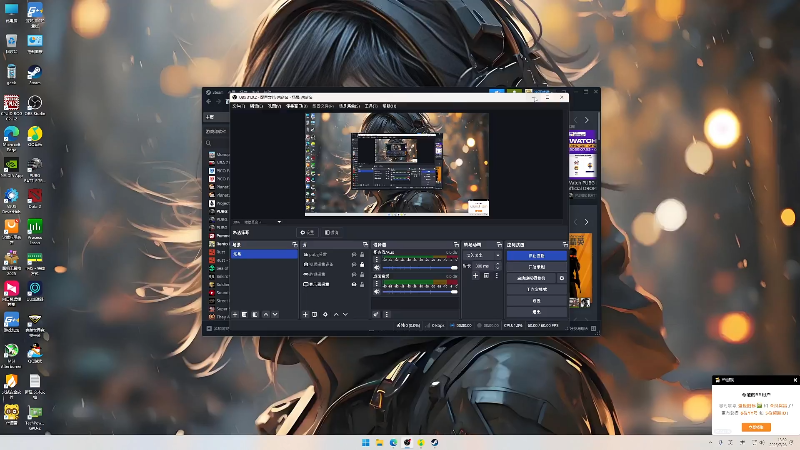800x450 pixels.
Task: Open Settings from the Controls dock
Action: coord(536,301)
